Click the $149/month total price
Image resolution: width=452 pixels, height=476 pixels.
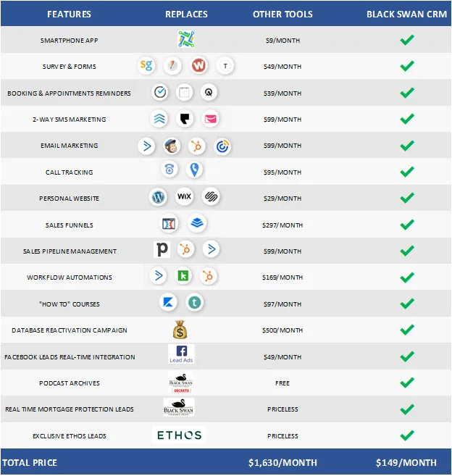[x=406, y=462]
